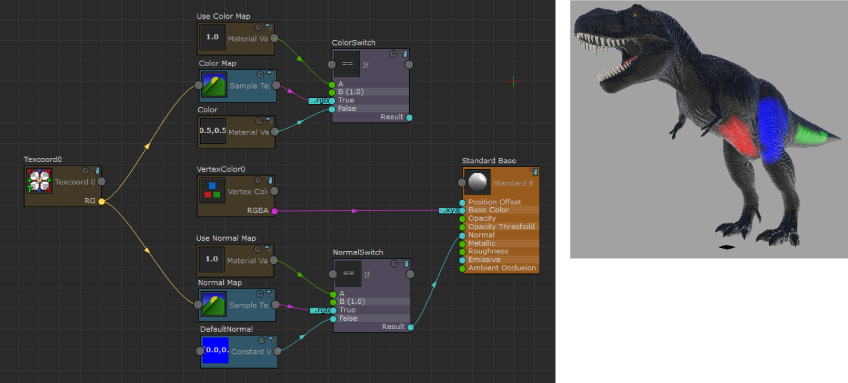Image resolution: width=848 pixels, height=383 pixels.
Task: Click the Color Map texture thumbnail icon
Action: coord(214,86)
